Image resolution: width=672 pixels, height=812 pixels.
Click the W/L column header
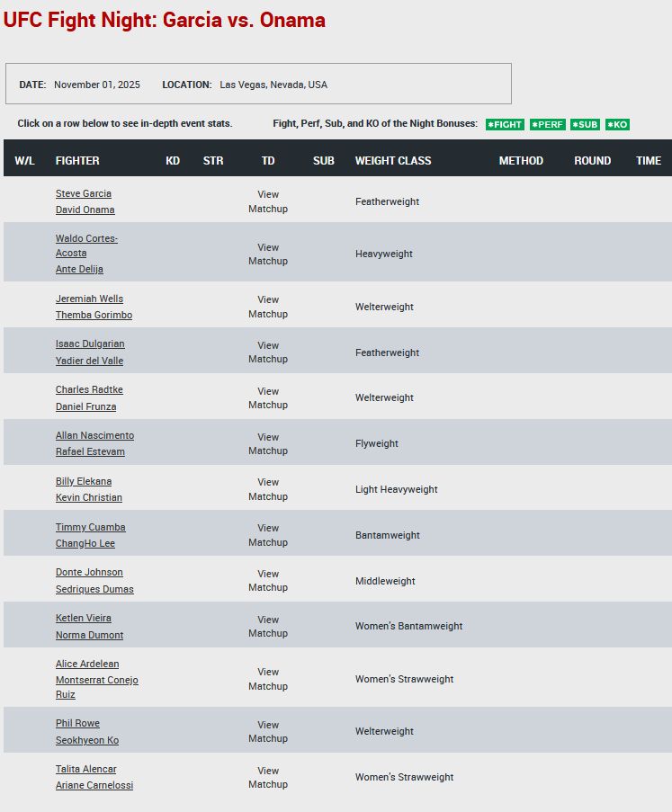[x=25, y=161]
